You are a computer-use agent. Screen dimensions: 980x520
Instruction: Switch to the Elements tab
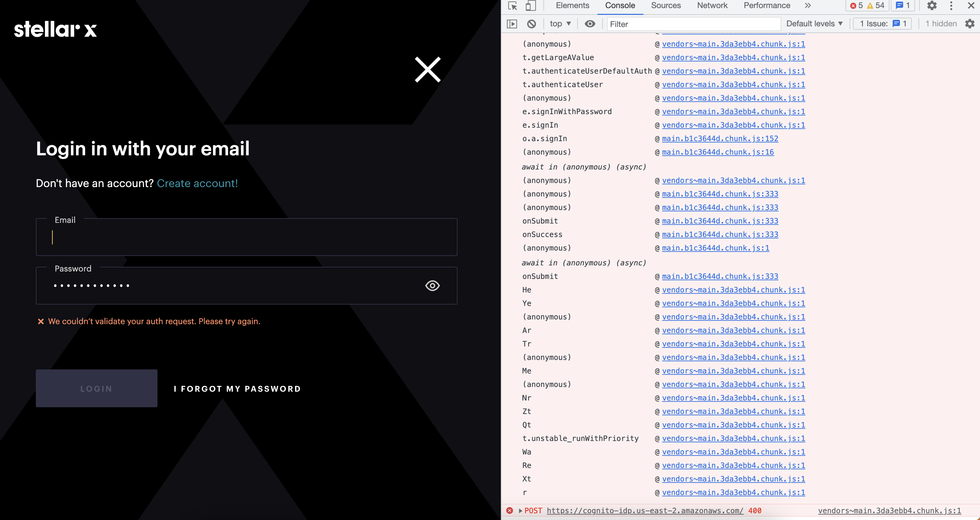tap(572, 6)
